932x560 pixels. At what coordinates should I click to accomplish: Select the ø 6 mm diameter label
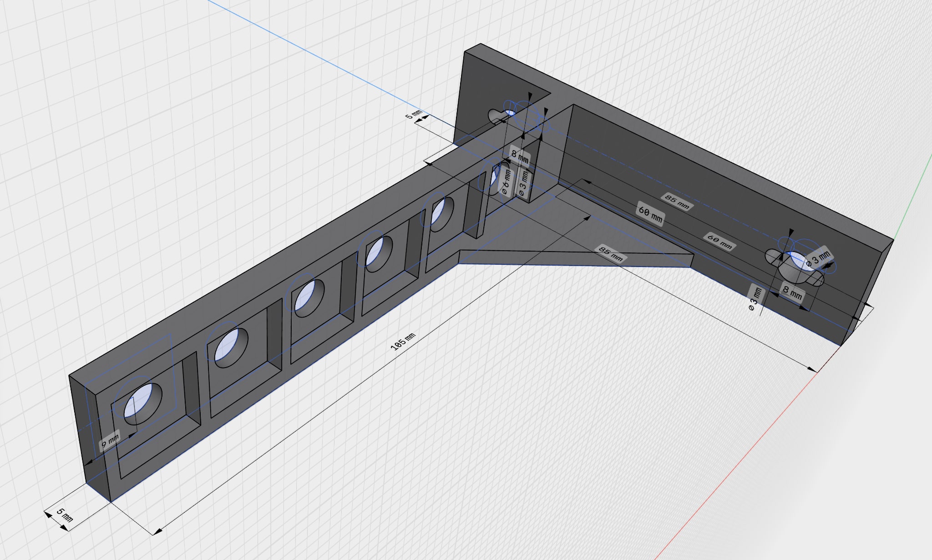tap(506, 182)
